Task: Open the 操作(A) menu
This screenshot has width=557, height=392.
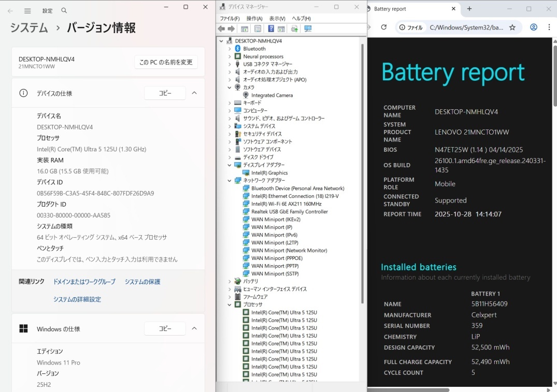Action: (x=254, y=19)
